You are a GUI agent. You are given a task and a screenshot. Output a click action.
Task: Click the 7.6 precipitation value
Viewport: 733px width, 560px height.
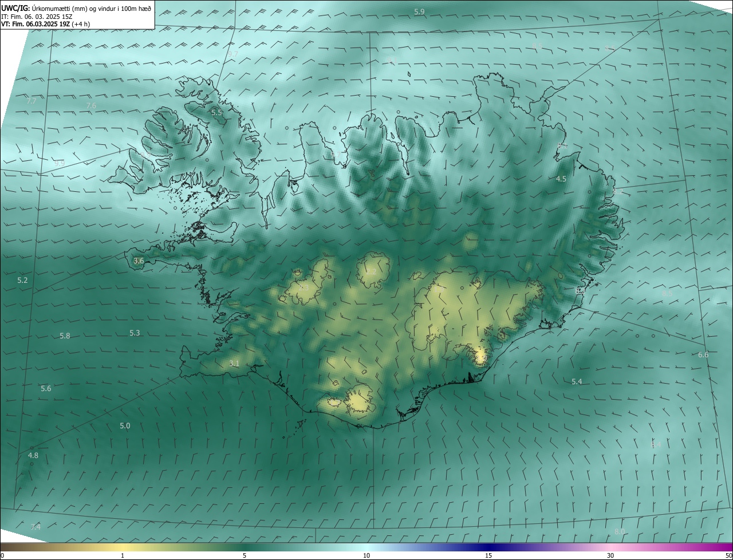pyautogui.click(x=91, y=105)
